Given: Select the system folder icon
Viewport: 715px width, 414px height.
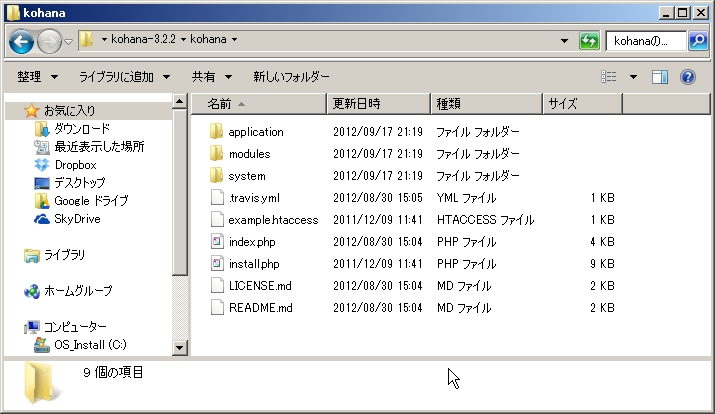Looking at the screenshot, I should tap(217, 175).
